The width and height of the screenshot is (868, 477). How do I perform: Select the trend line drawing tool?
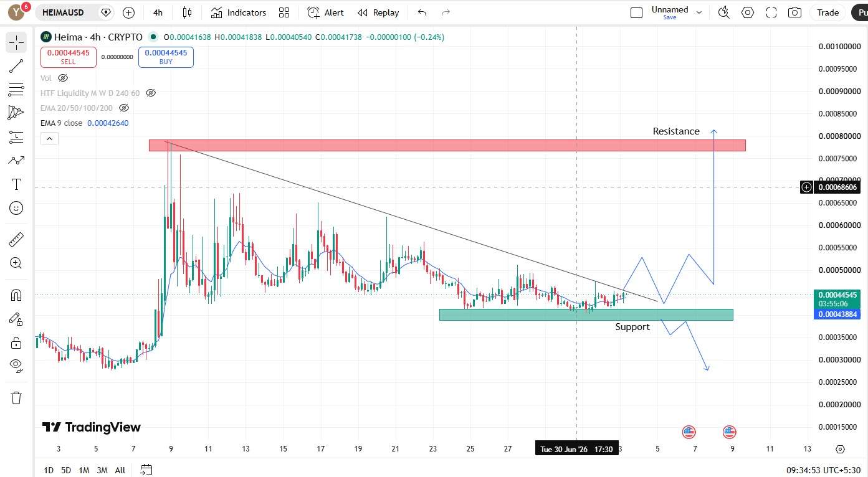point(17,65)
